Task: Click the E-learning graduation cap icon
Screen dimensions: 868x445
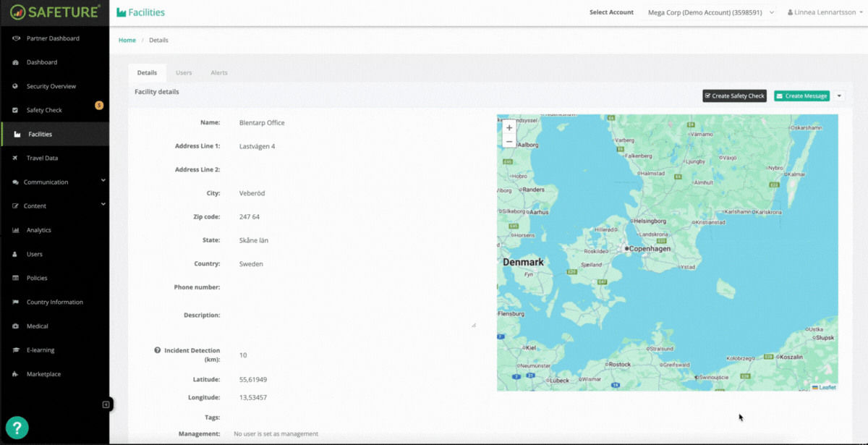Action: [x=16, y=350]
